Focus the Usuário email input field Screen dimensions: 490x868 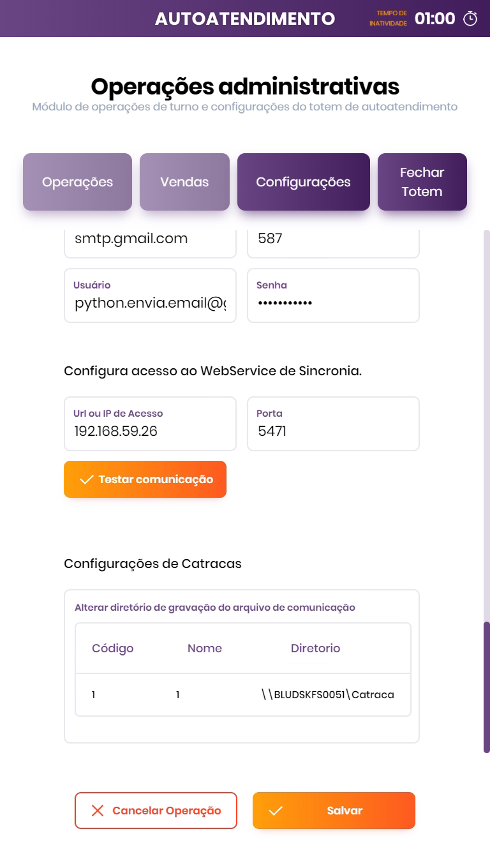[x=150, y=303]
